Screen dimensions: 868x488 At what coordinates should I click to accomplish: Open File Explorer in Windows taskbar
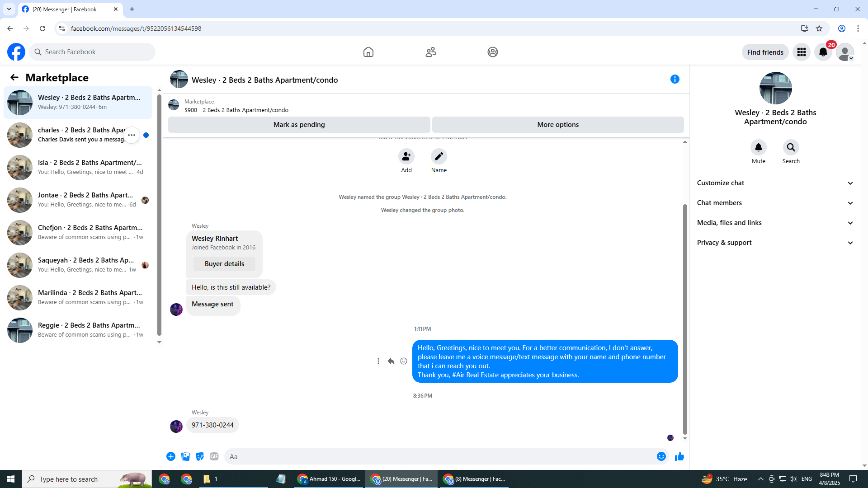(207, 479)
